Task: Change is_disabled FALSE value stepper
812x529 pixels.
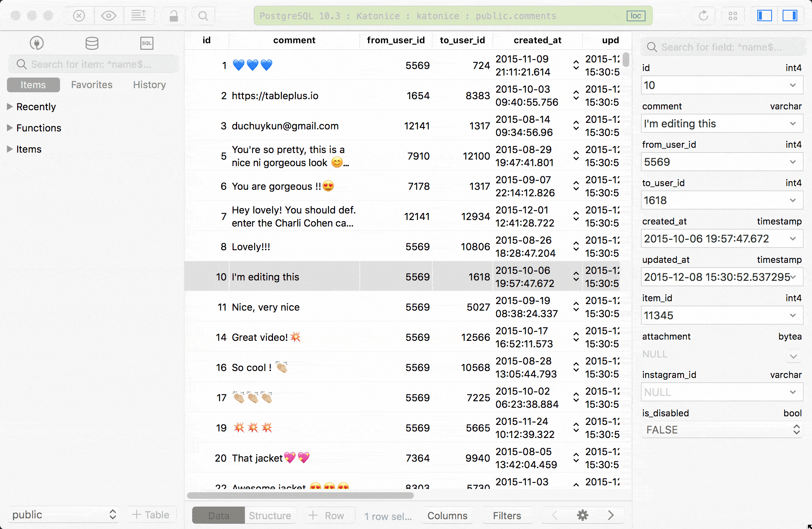Action: coord(796,429)
